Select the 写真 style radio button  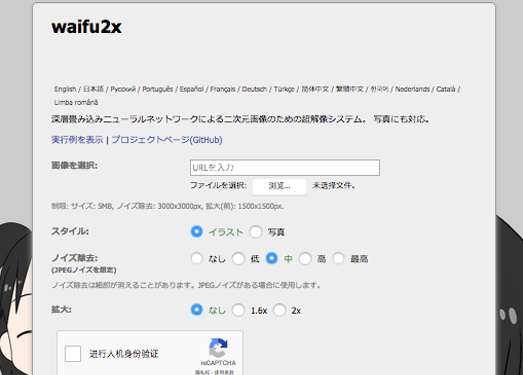click(255, 232)
